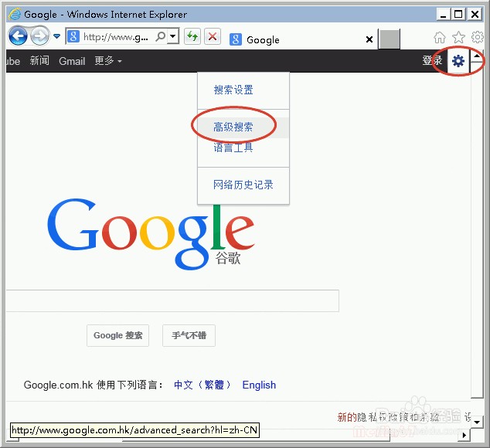The height and width of the screenshot is (448, 490).
Task: Open the recent pages dropdown arrow
Action: pos(56,36)
